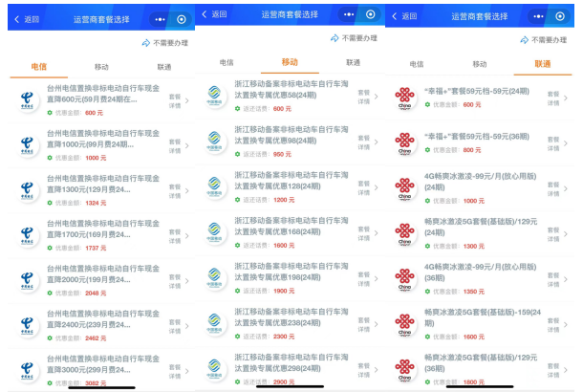This screenshot has width=583, height=392.
Task: Tap the Unicom logo of 幸福+ 59元(24期) plan
Action: 404,98
